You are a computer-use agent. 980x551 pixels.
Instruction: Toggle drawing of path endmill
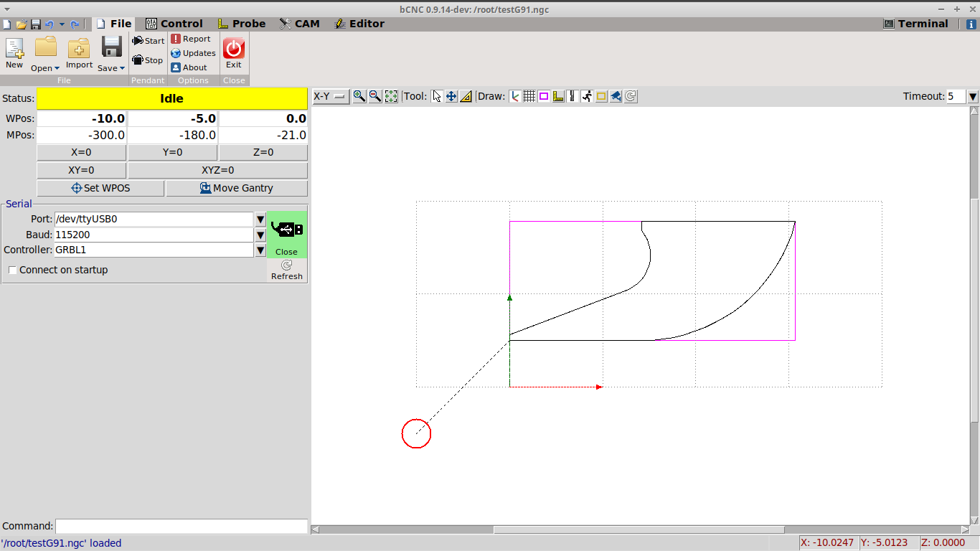tap(573, 96)
